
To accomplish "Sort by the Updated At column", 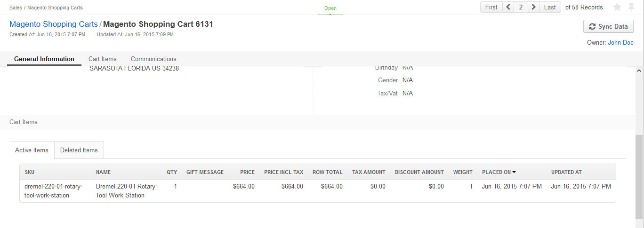I will [566, 172].
